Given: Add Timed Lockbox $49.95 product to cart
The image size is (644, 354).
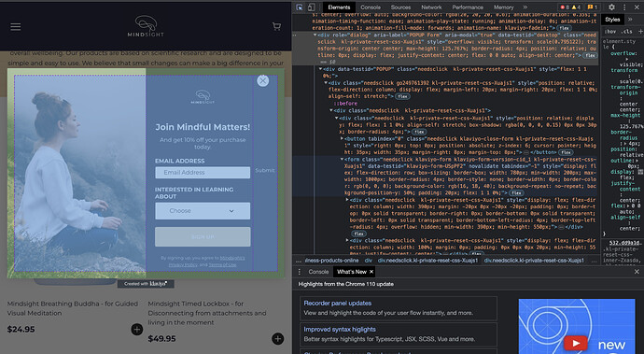Looking at the screenshot, I should (277, 339).
